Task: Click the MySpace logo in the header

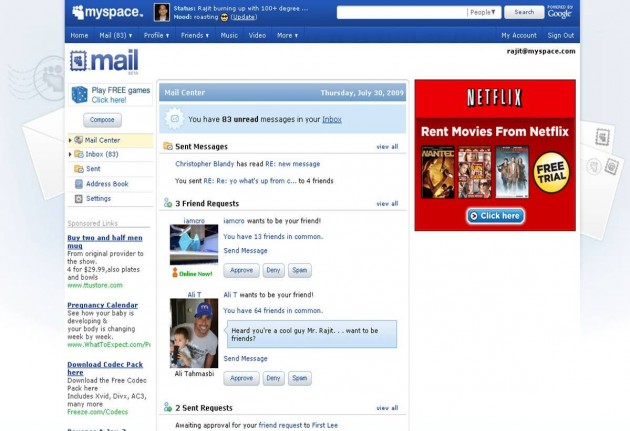Action: point(107,12)
